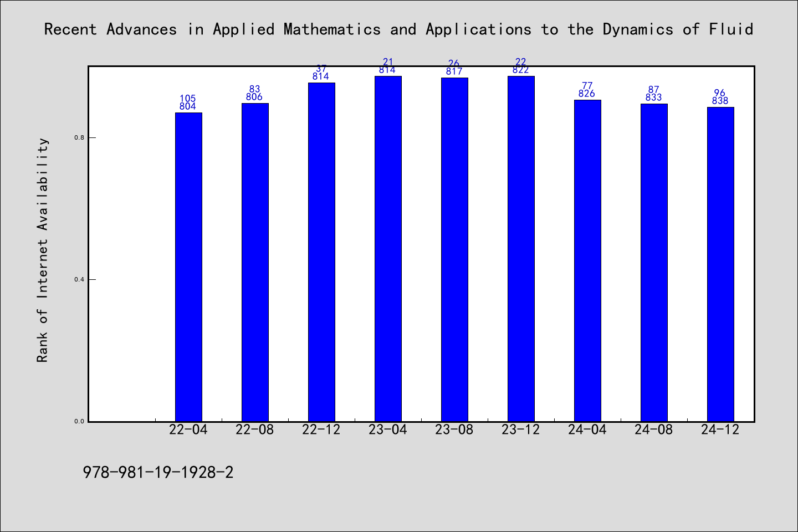
Task: Click the 21 value above 23-04 bar
Action: tap(388, 62)
